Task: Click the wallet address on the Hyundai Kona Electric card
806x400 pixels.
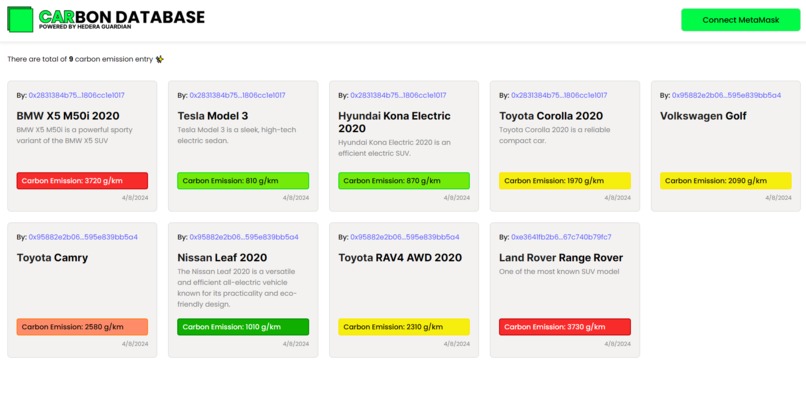Action: point(398,95)
